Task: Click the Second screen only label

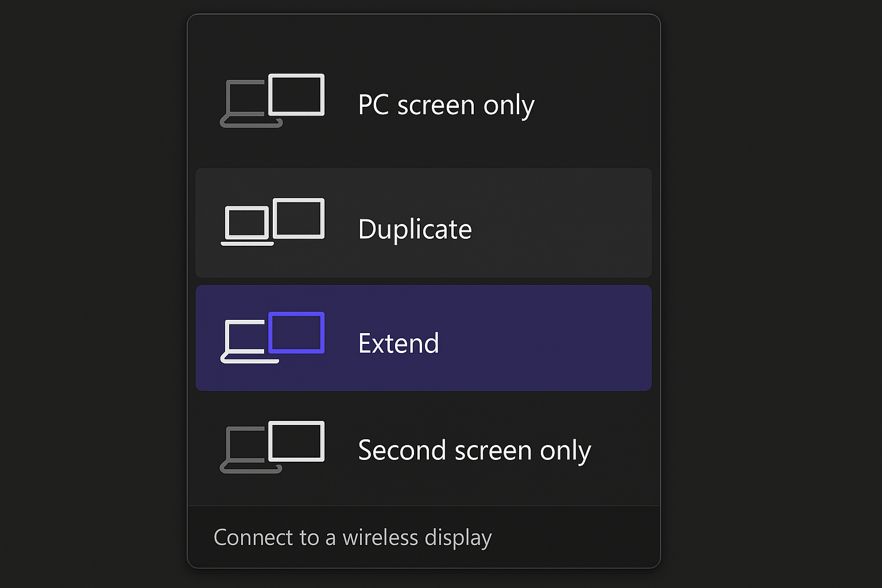Action: (474, 451)
